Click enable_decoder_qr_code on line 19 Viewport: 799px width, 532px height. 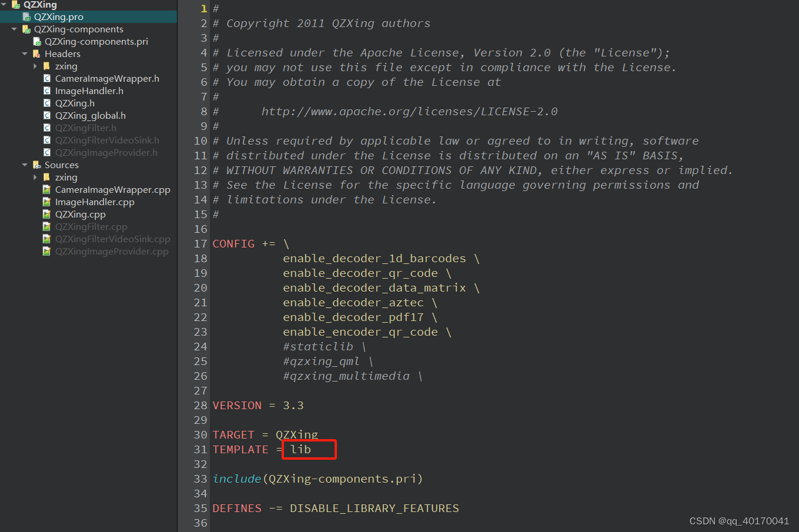[x=360, y=273]
